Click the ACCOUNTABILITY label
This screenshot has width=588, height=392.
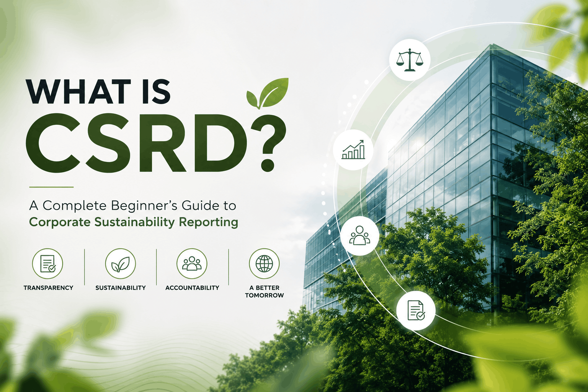tap(192, 288)
